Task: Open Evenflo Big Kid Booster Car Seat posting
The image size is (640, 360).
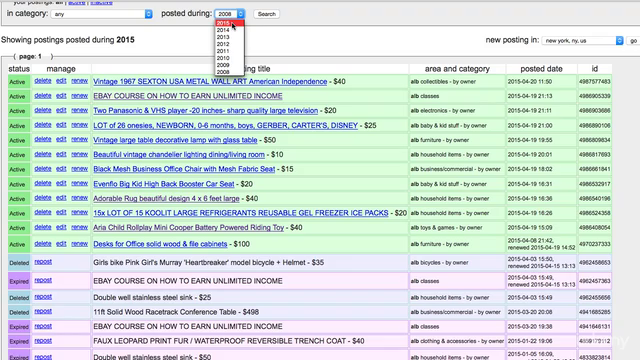Action: tap(164, 184)
